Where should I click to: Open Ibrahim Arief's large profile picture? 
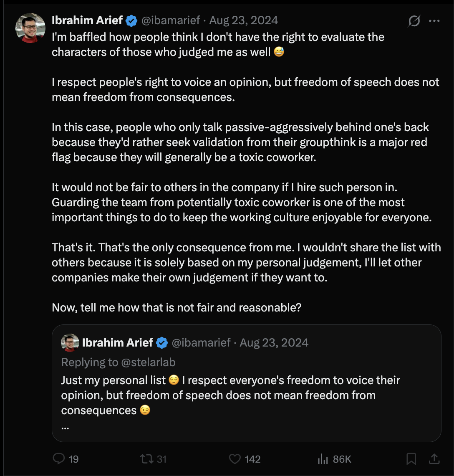coord(30,28)
